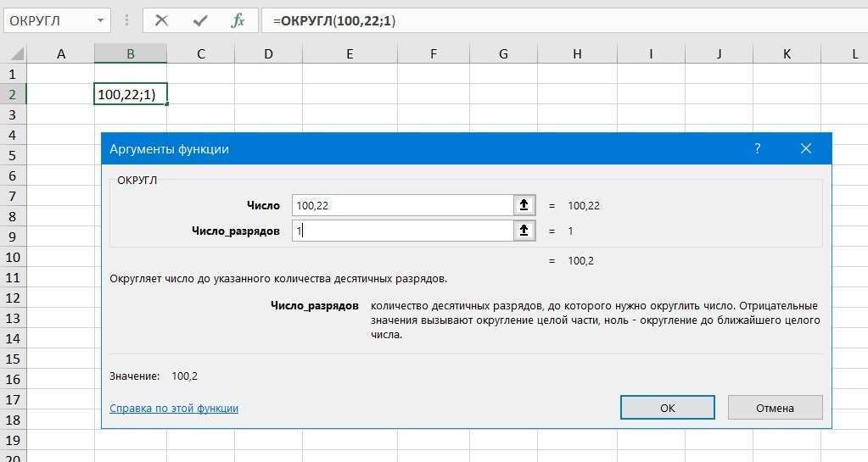Select column H header
Screen dimensions: 868x462
[577, 53]
